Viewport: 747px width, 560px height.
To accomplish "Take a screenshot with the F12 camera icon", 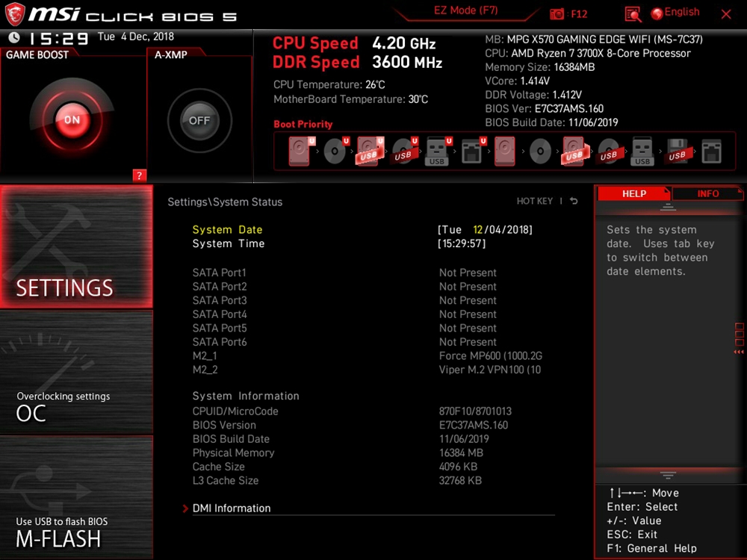I will [x=557, y=13].
